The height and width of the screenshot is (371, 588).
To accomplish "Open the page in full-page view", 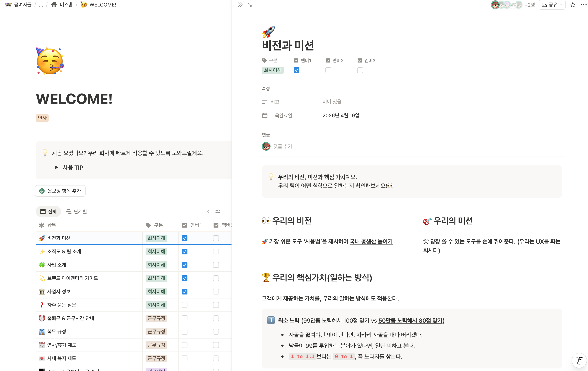I will click(249, 5).
